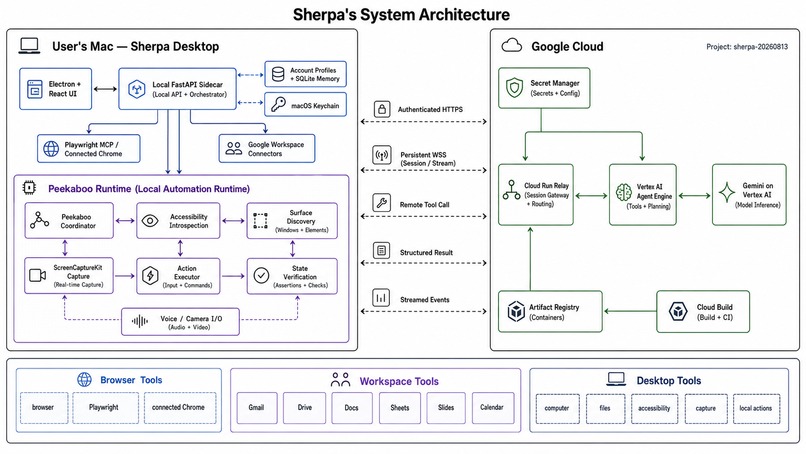Click the checkmark icon in State Verification

point(261,276)
